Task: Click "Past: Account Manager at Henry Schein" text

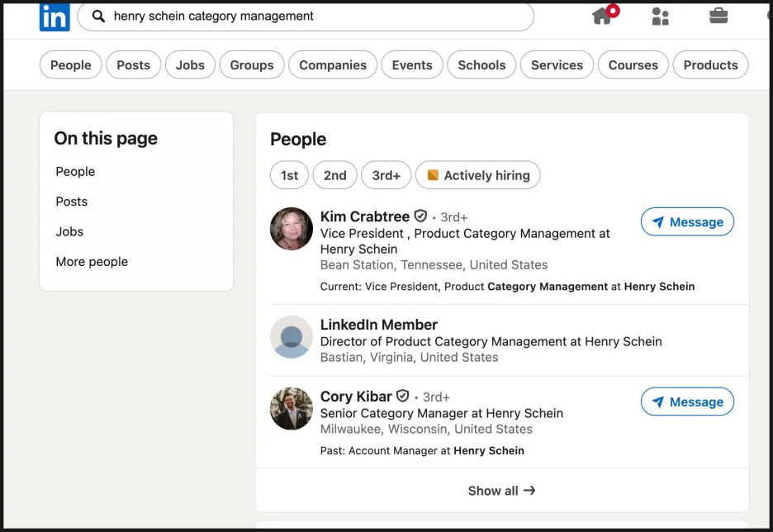Action: pyautogui.click(x=422, y=451)
